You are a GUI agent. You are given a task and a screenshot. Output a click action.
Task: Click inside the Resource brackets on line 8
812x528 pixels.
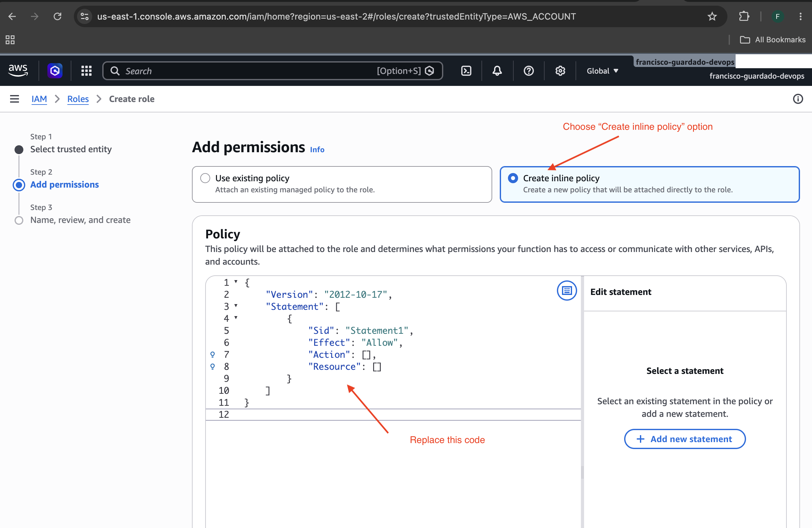point(377,367)
